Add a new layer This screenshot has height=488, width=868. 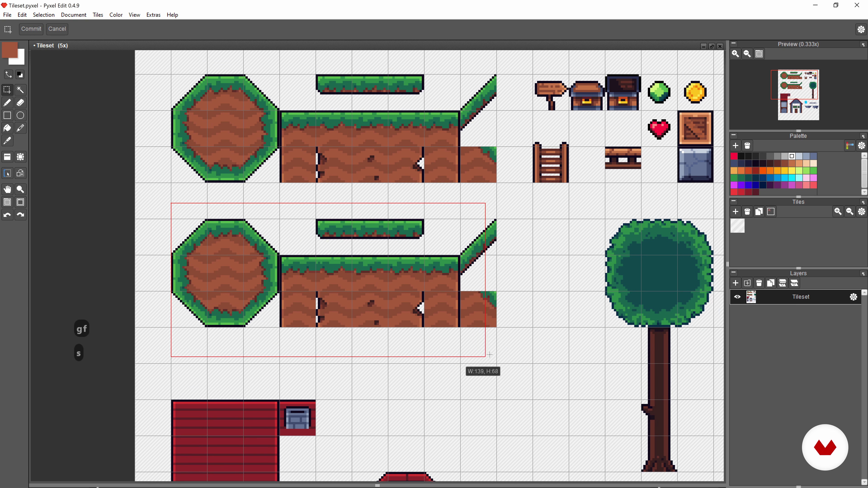(735, 283)
